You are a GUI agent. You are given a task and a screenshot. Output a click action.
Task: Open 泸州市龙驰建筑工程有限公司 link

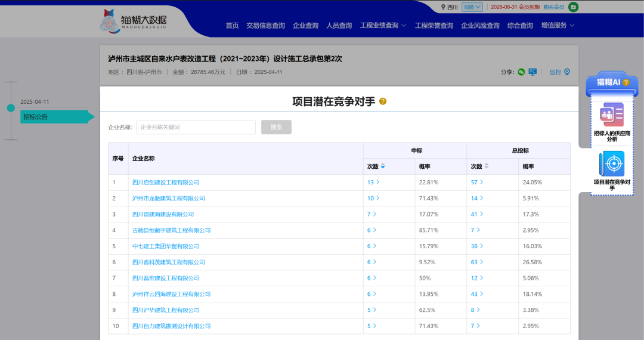coord(168,198)
